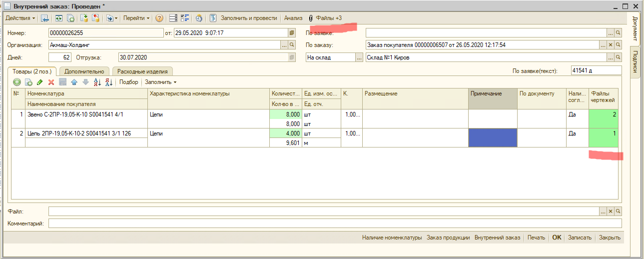Add a new row with green plus icon
Screen dimensions: 644x259
click(x=17, y=82)
